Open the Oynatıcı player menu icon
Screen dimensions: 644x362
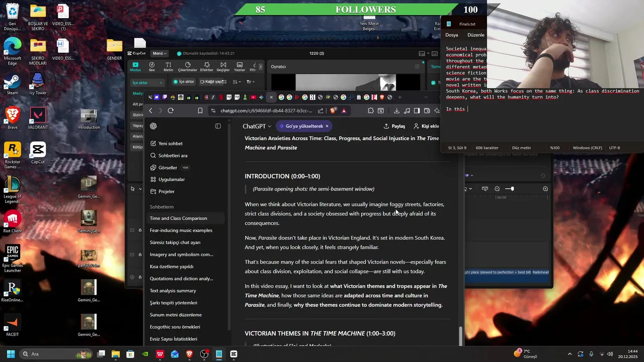pos(417,66)
